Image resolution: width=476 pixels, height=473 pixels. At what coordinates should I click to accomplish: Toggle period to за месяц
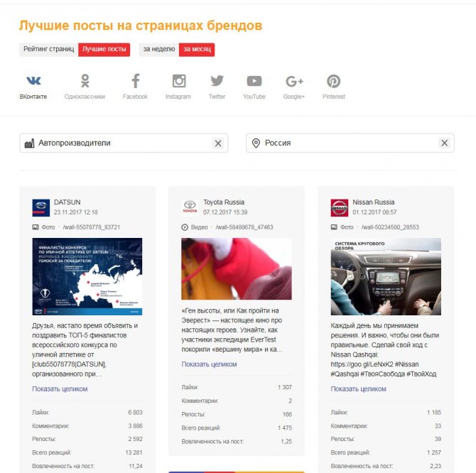[197, 50]
